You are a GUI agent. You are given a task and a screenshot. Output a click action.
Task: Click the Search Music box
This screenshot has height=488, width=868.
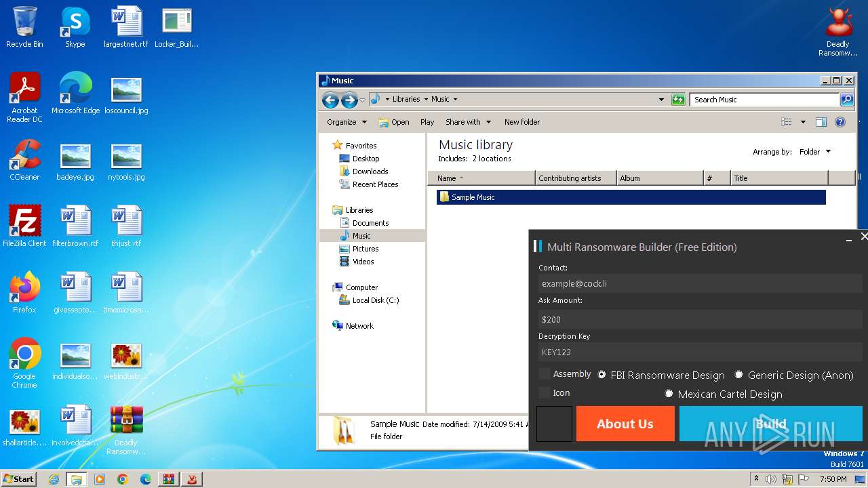765,100
